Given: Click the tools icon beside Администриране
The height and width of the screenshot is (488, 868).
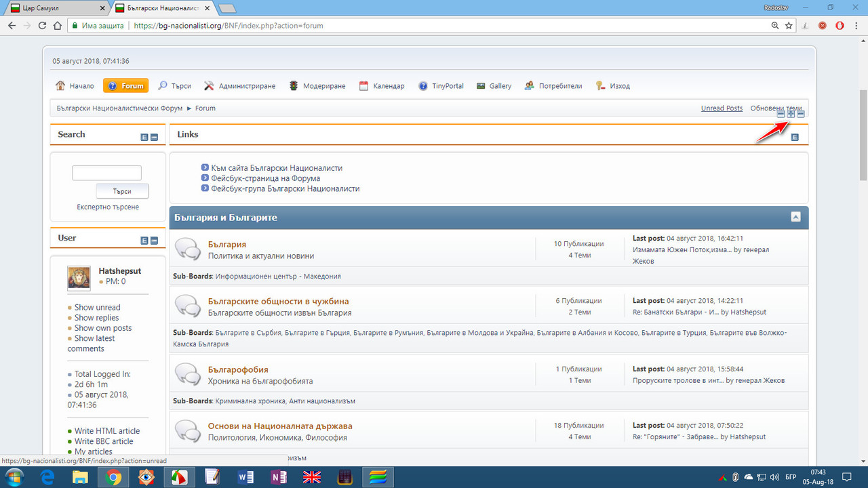Looking at the screenshot, I should (x=209, y=86).
